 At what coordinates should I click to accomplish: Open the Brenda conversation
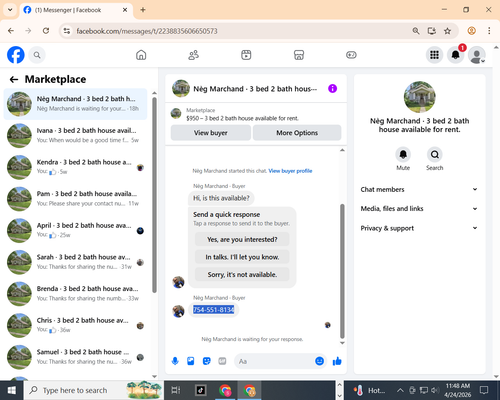click(x=75, y=294)
